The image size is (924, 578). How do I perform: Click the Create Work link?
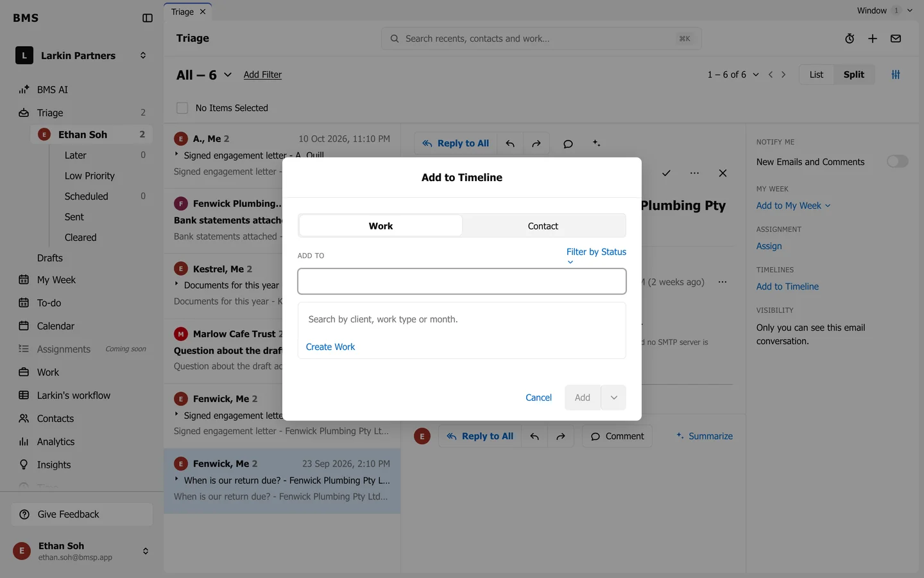tap(330, 347)
